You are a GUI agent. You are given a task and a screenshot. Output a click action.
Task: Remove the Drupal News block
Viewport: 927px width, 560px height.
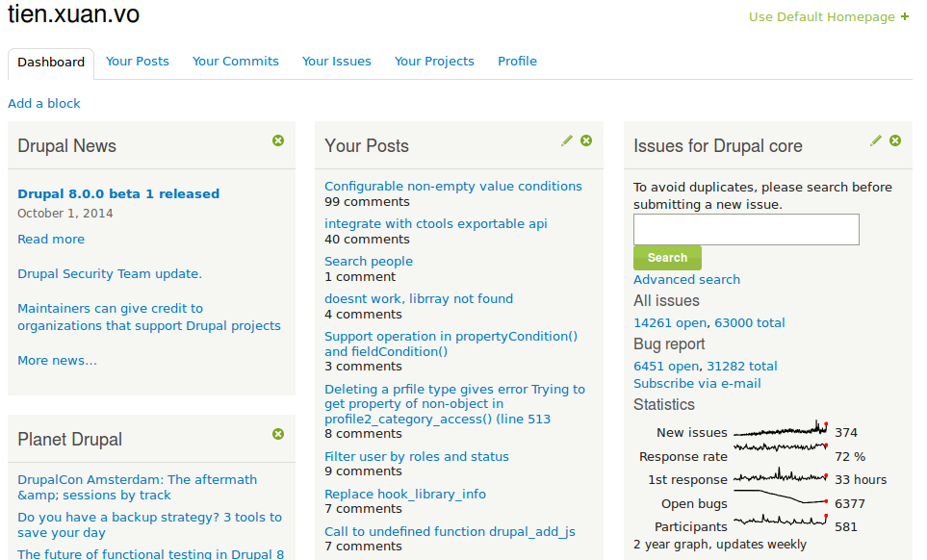tap(278, 140)
